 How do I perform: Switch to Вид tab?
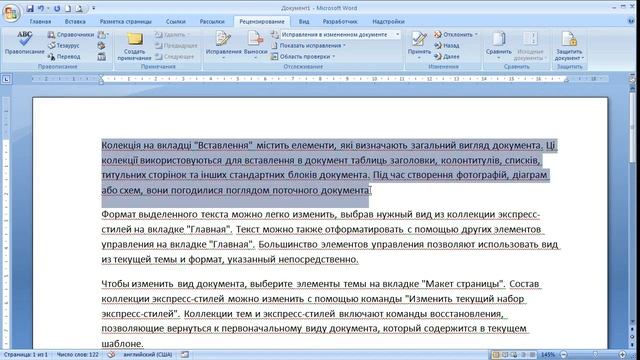304,22
